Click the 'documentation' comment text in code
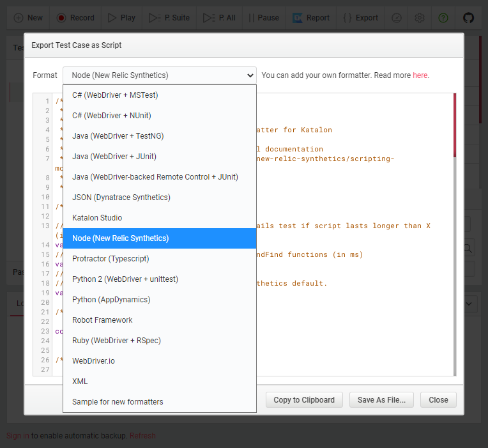488x448 pixels. tap(294, 149)
